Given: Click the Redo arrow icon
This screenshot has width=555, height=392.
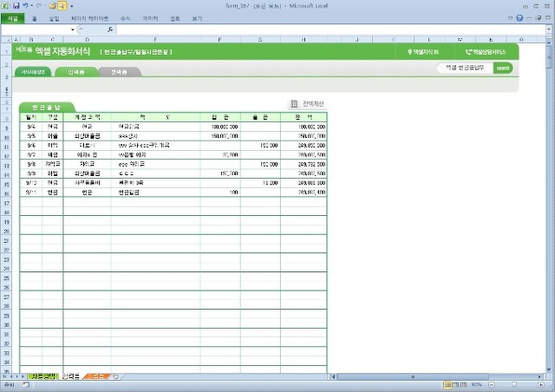Looking at the screenshot, I should 39,6.
